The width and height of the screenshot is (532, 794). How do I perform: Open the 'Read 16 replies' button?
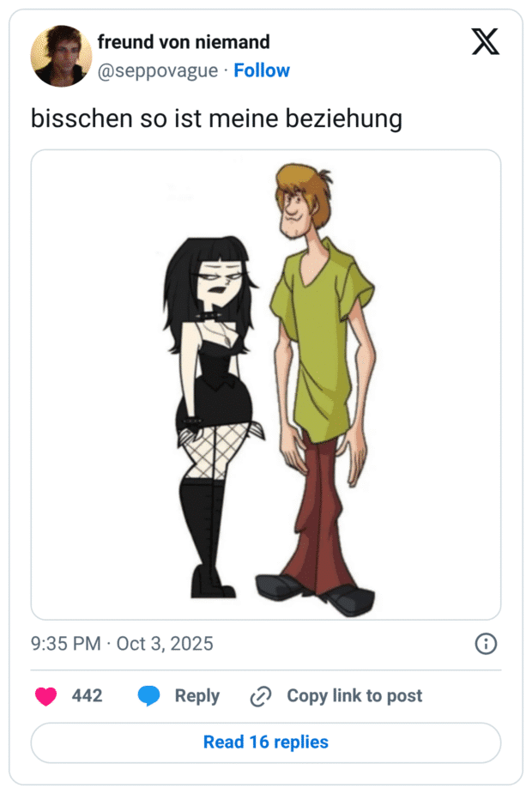pyautogui.click(x=266, y=742)
